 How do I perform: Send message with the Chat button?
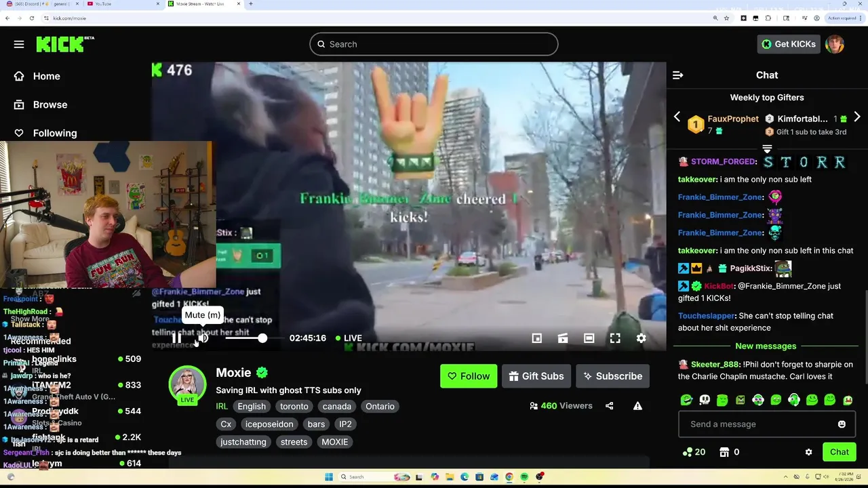pyautogui.click(x=840, y=452)
